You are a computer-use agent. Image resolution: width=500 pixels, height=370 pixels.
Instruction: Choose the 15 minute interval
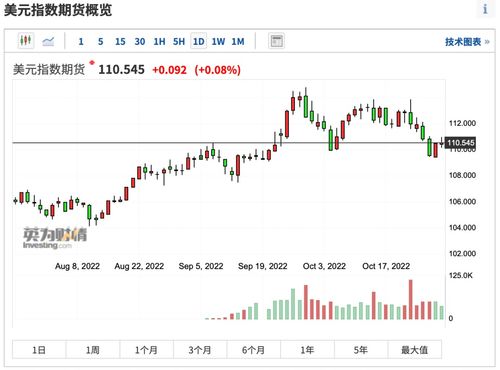(x=120, y=42)
